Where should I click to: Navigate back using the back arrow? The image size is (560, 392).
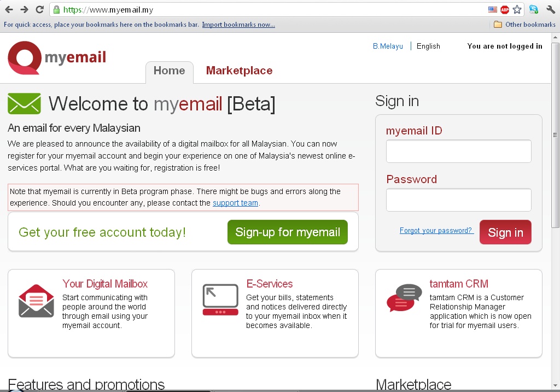(8, 9)
